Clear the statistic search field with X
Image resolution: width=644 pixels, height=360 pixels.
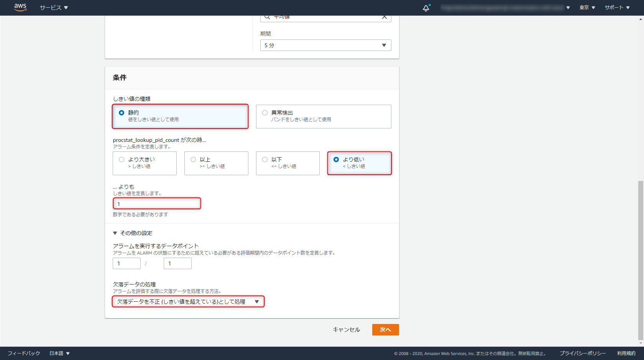[384, 17]
